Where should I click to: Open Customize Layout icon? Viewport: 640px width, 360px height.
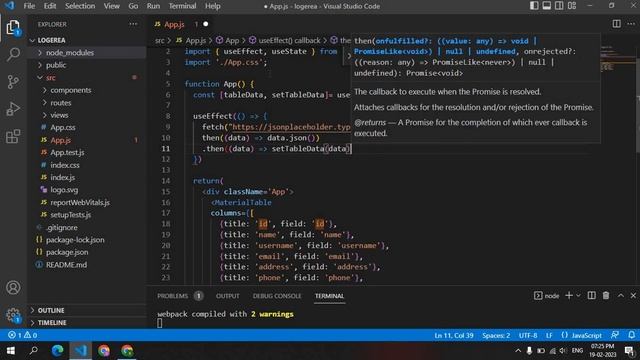point(572,6)
